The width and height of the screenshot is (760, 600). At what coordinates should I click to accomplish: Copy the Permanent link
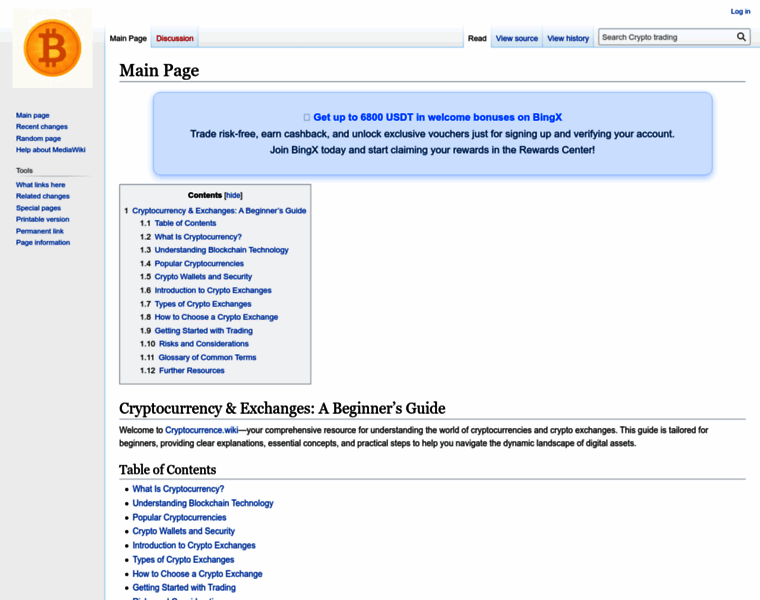[x=40, y=231]
